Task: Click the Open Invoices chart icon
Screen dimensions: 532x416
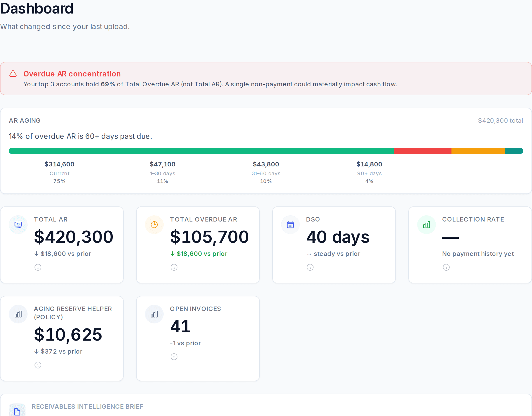Action: tap(154, 314)
